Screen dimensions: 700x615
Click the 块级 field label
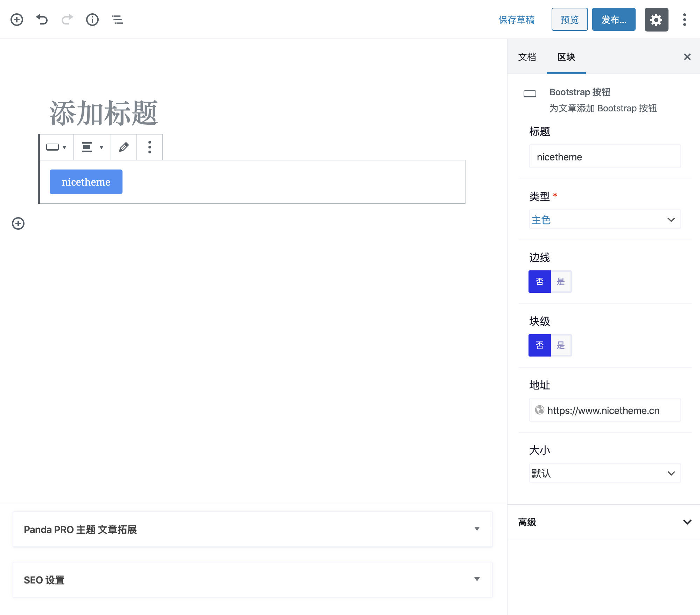[x=540, y=321]
